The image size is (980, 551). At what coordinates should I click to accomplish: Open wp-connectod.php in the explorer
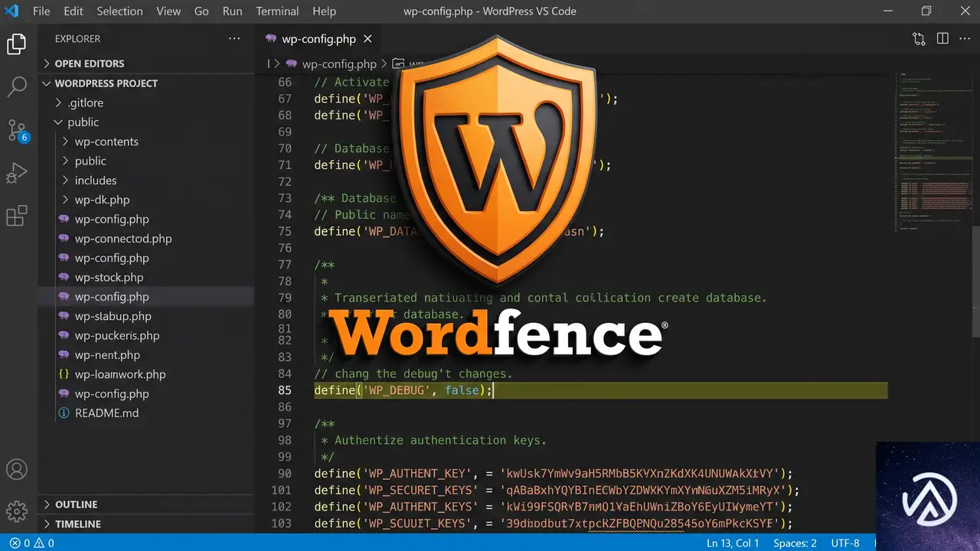(x=146, y=239)
